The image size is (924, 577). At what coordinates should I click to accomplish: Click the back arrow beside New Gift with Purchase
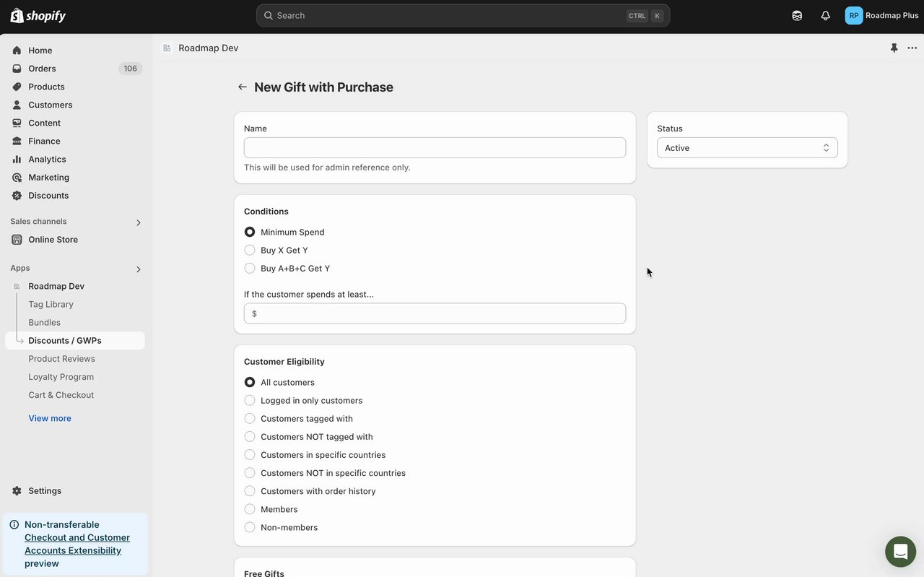[x=243, y=87]
